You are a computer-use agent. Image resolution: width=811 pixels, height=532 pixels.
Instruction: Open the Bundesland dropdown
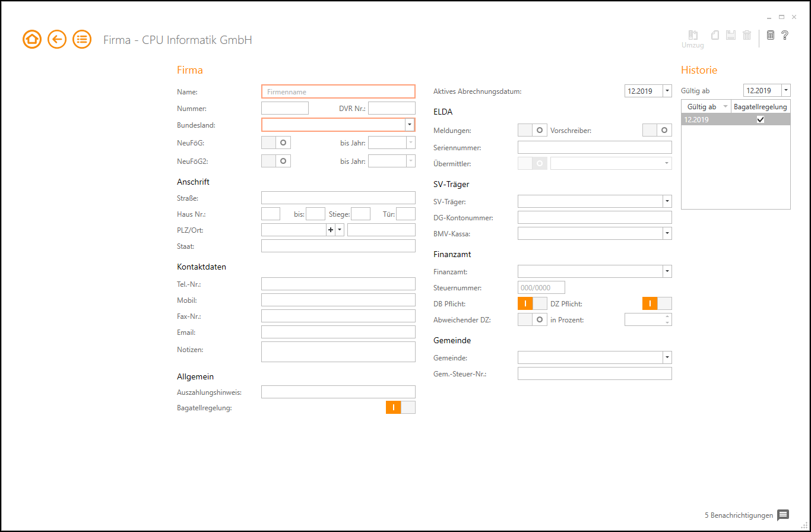410,124
